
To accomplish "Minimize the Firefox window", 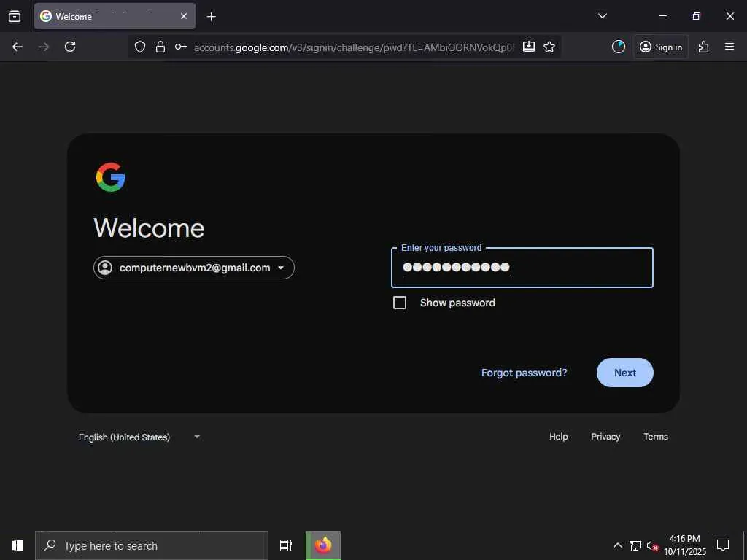I will pyautogui.click(x=662, y=16).
